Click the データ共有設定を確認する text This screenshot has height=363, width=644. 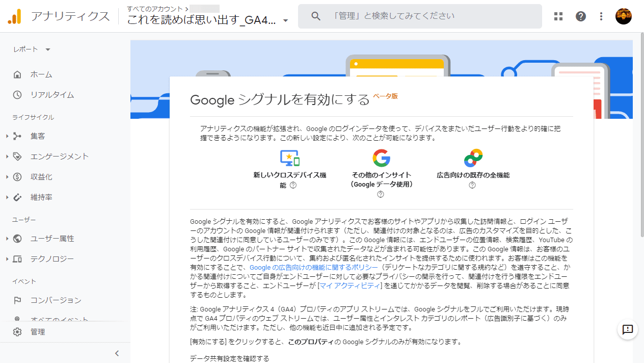[229, 358]
